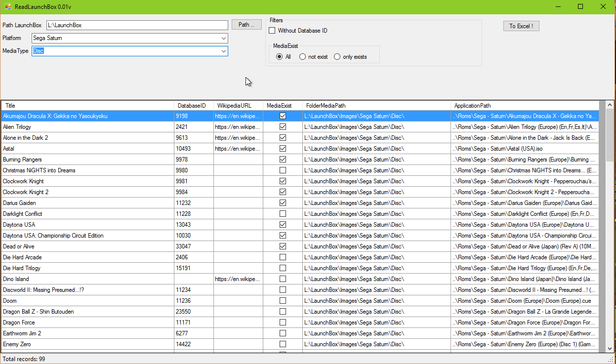Click the WikipediaURL cell for Dino Island

(239, 279)
